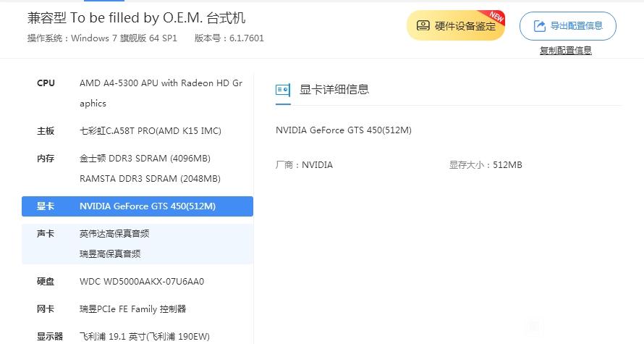Click the 显卡详细信息 section heading

pos(334,89)
